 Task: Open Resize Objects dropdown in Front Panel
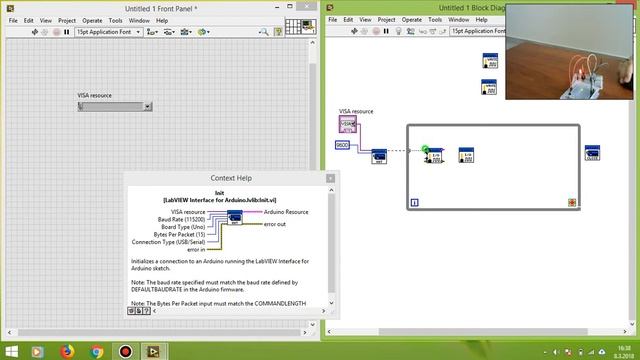pyautogui.click(x=186, y=32)
